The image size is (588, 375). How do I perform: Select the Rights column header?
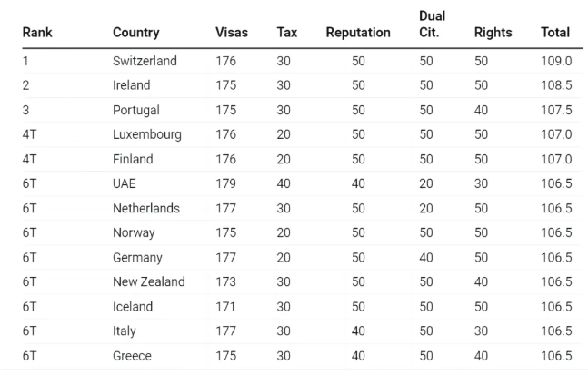(493, 33)
